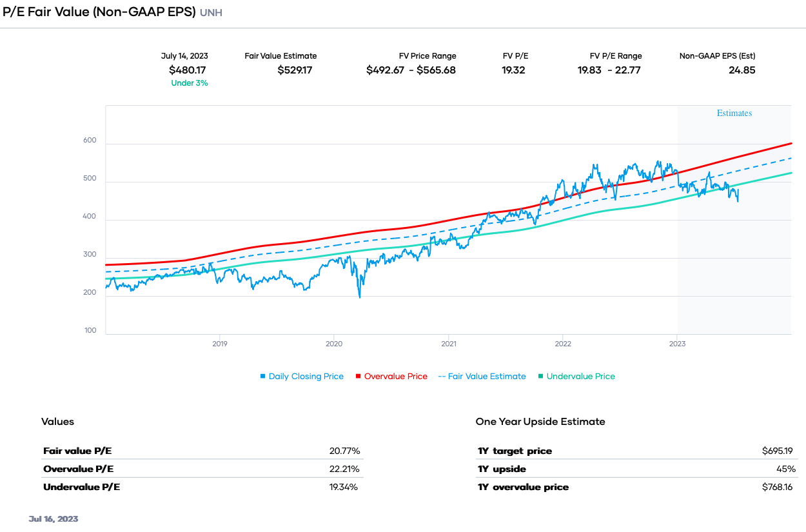Click the 20.77% fair value P/E cell
The height and width of the screenshot is (532, 806).
pyautogui.click(x=344, y=451)
